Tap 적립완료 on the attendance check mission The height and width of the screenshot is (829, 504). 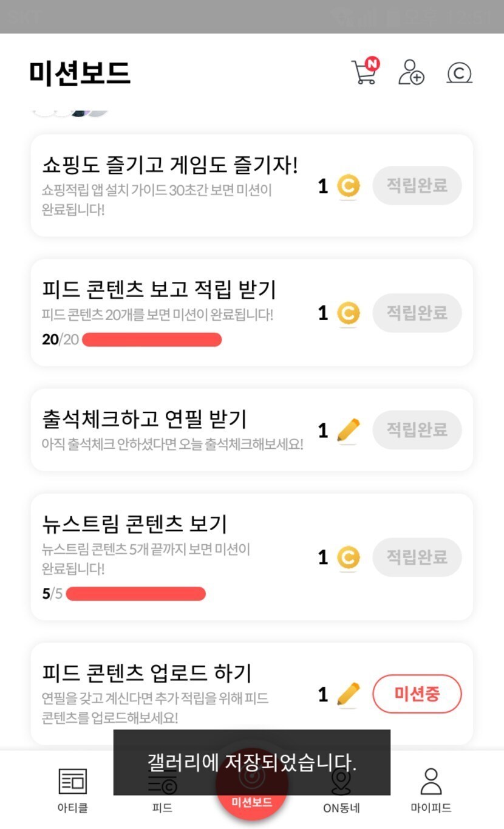(417, 430)
